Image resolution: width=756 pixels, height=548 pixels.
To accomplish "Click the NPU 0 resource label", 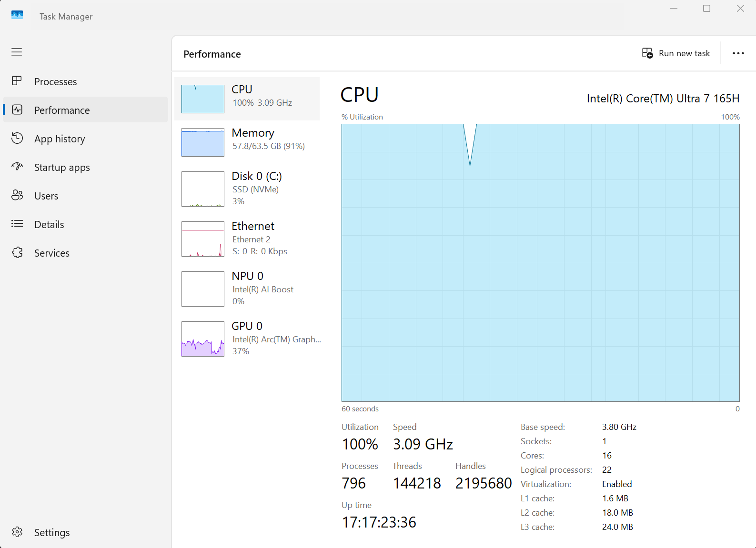I will click(x=247, y=276).
